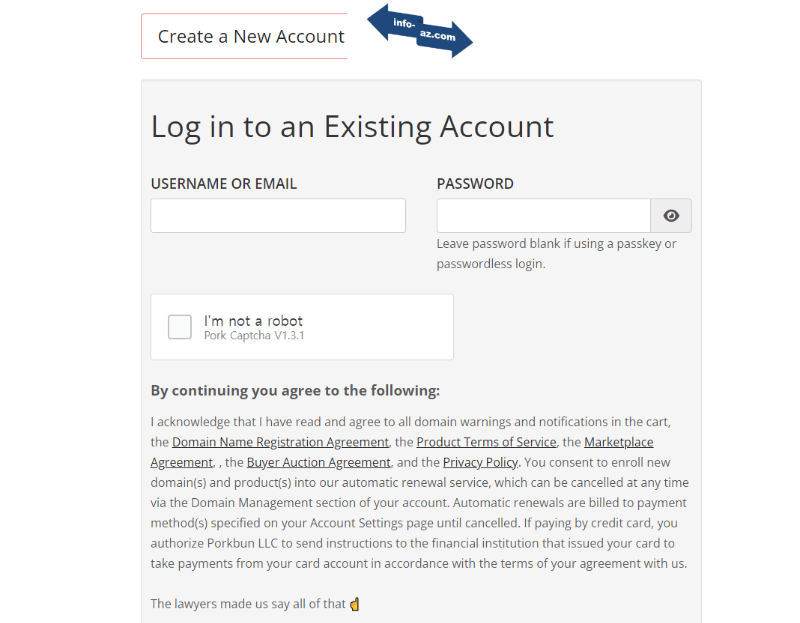
Task: Focus the Username or Email input field
Action: (278, 216)
